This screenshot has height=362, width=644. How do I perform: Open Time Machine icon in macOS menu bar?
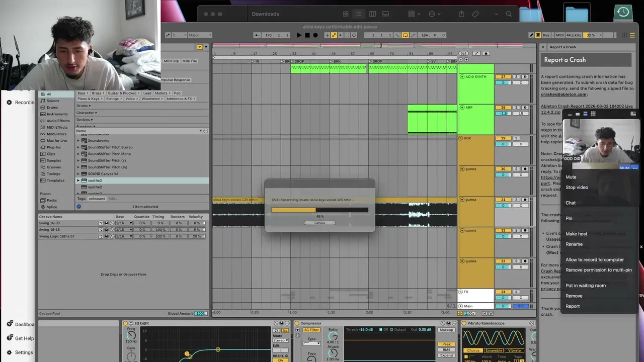coord(623,13)
